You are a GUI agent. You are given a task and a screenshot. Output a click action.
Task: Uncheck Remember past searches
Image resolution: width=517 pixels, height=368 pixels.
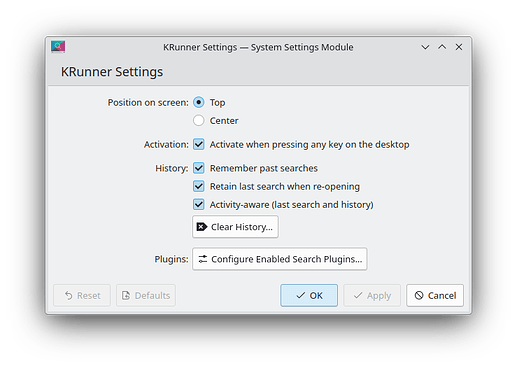click(x=199, y=168)
